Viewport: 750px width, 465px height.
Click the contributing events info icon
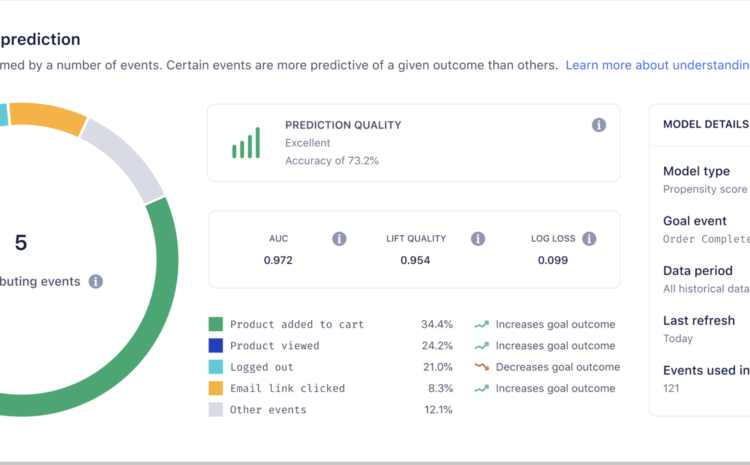point(96,281)
